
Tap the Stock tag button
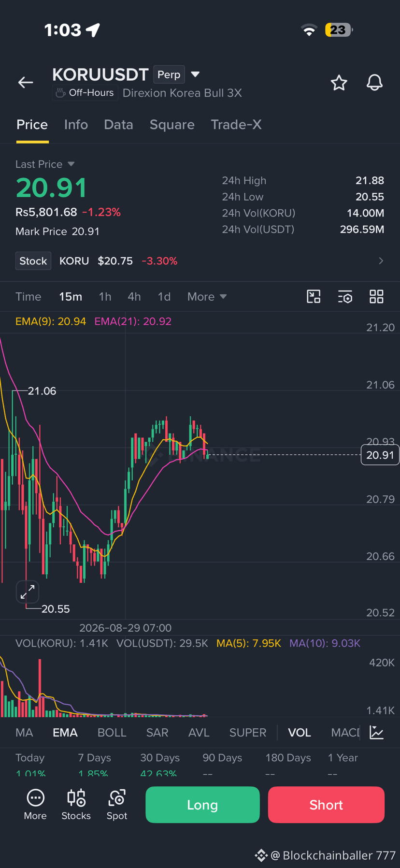[x=33, y=261]
